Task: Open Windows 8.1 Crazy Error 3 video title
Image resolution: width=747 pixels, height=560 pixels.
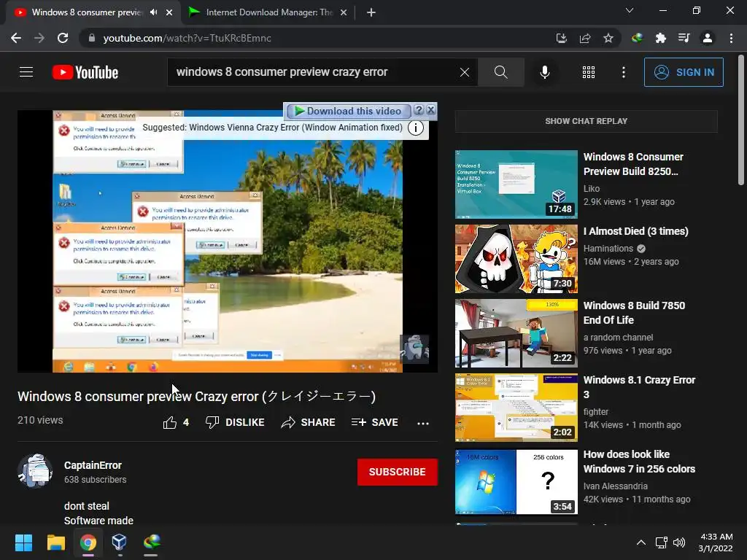Action: click(639, 387)
